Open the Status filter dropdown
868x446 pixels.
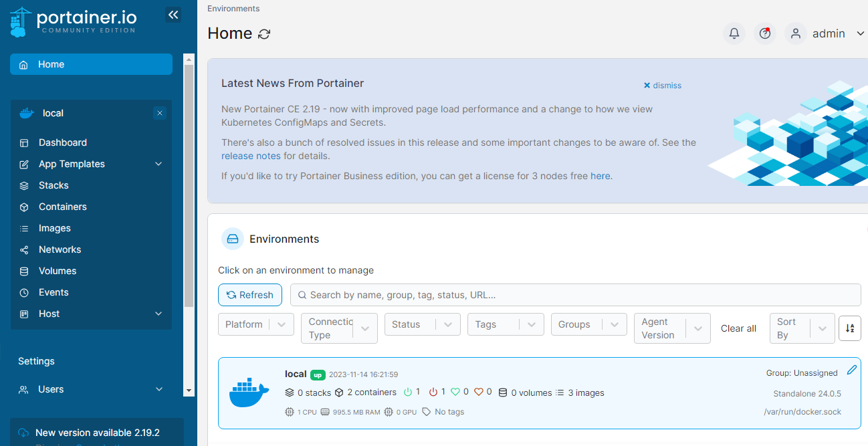coord(423,324)
